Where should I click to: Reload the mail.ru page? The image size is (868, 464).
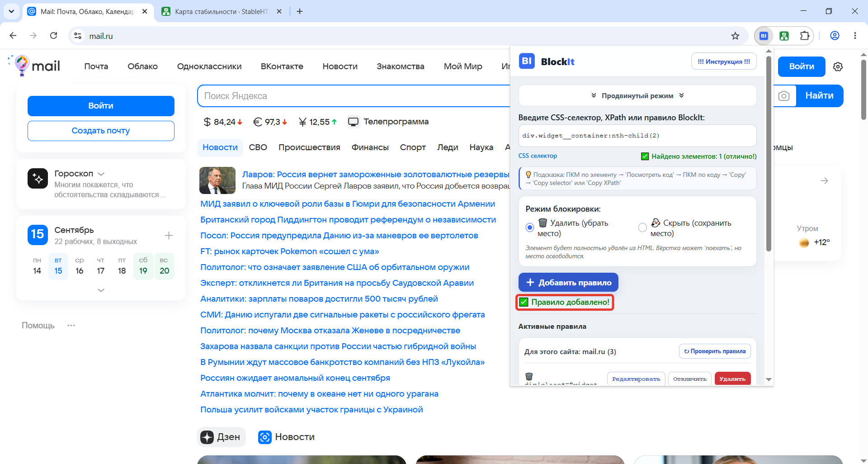(53, 36)
